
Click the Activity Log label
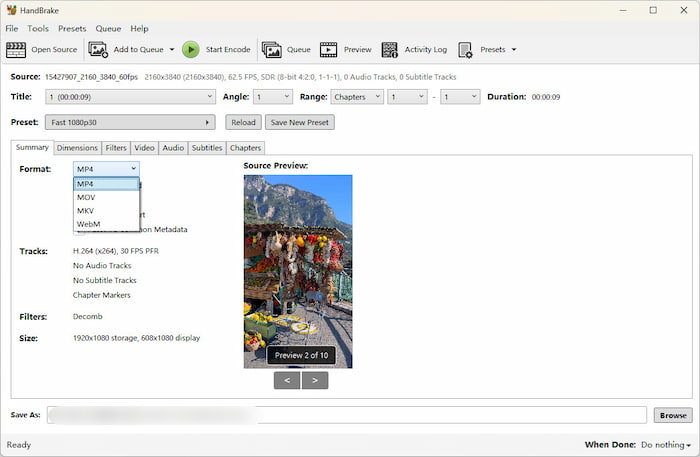(x=426, y=50)
